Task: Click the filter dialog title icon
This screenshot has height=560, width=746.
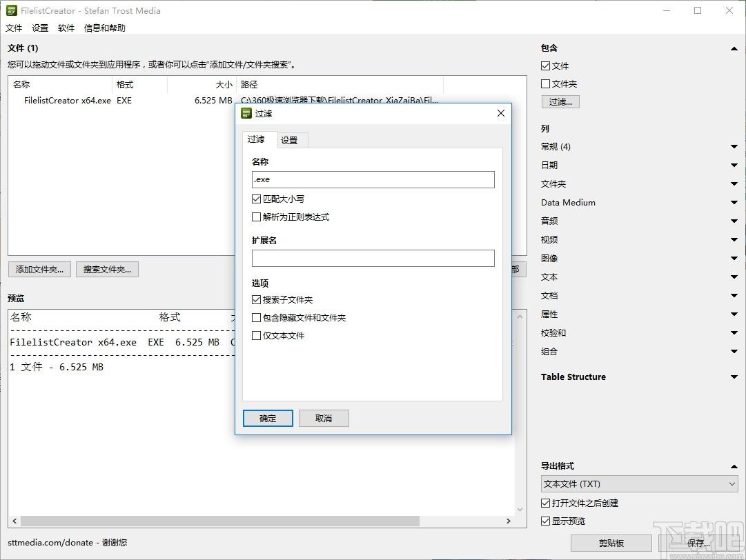Action: [x=246, y=113]
